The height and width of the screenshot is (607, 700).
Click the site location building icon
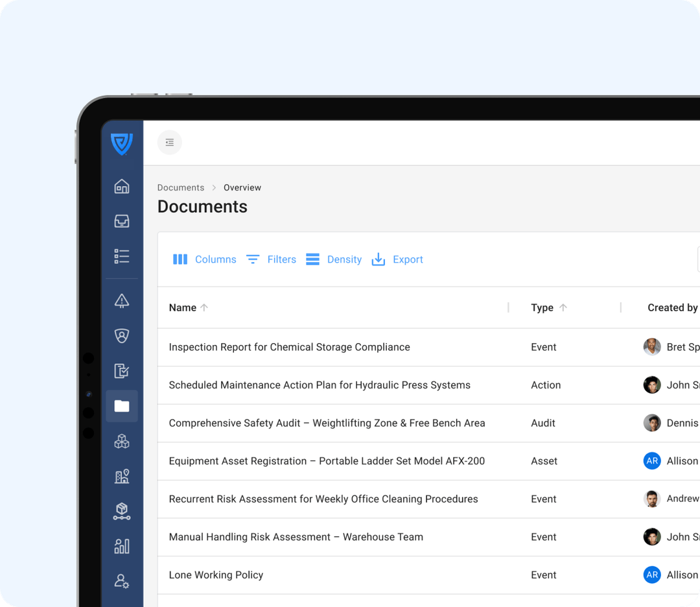click(x=122, y=476)
